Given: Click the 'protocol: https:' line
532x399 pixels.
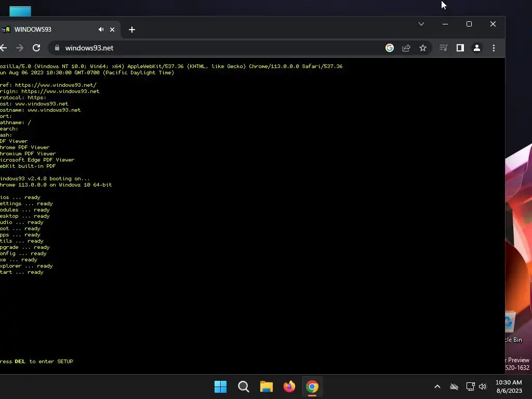Looking at the screenshot, I should point(23,97).
